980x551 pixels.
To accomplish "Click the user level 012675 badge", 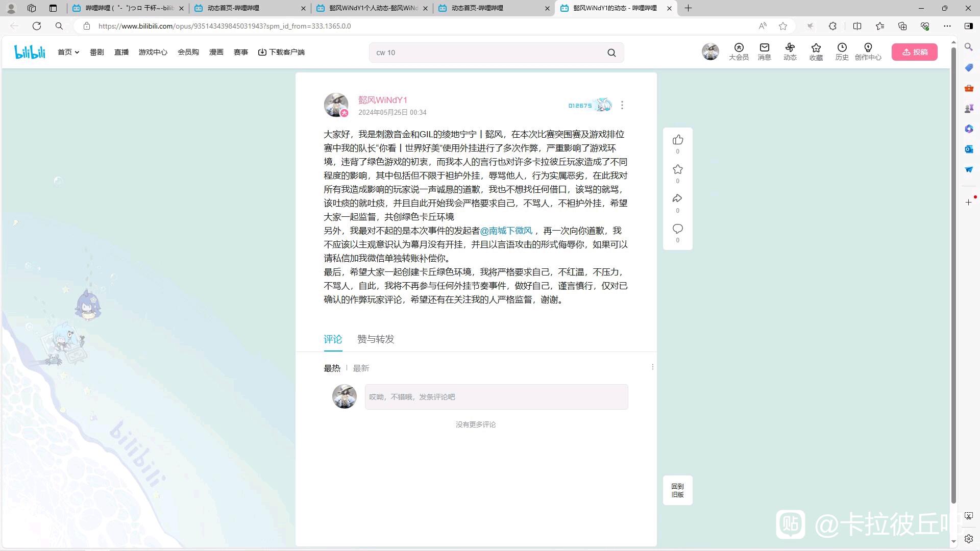I will point(590,105).
